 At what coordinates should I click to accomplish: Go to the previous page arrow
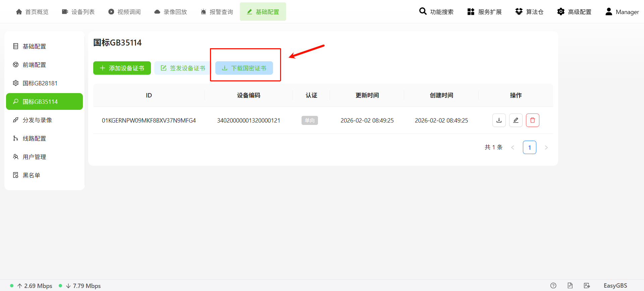point(513,147)
